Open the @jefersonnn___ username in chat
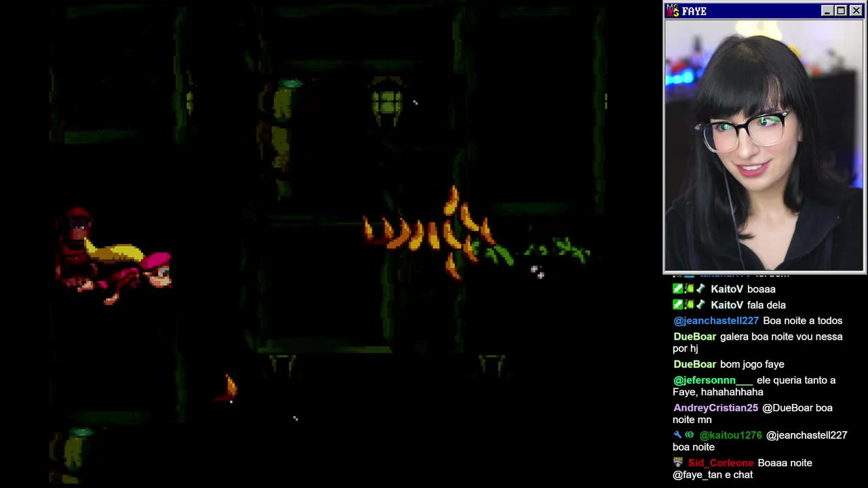868x488 pixels. [x=713, y=380]
